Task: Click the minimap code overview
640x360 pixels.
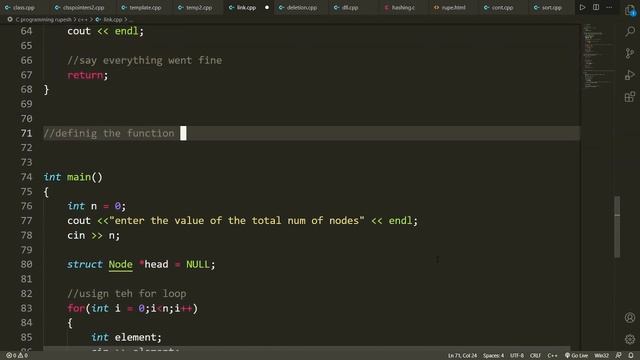Action: pyautogui.click(x=597, y=56)
